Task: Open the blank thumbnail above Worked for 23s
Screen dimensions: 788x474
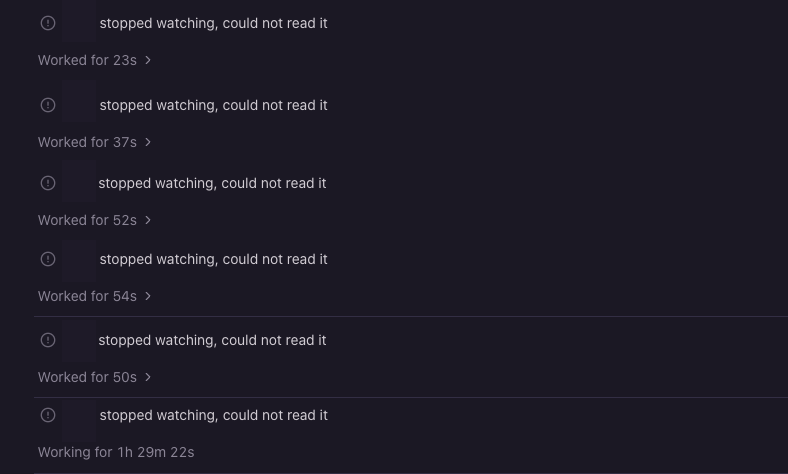Action: 79,21
